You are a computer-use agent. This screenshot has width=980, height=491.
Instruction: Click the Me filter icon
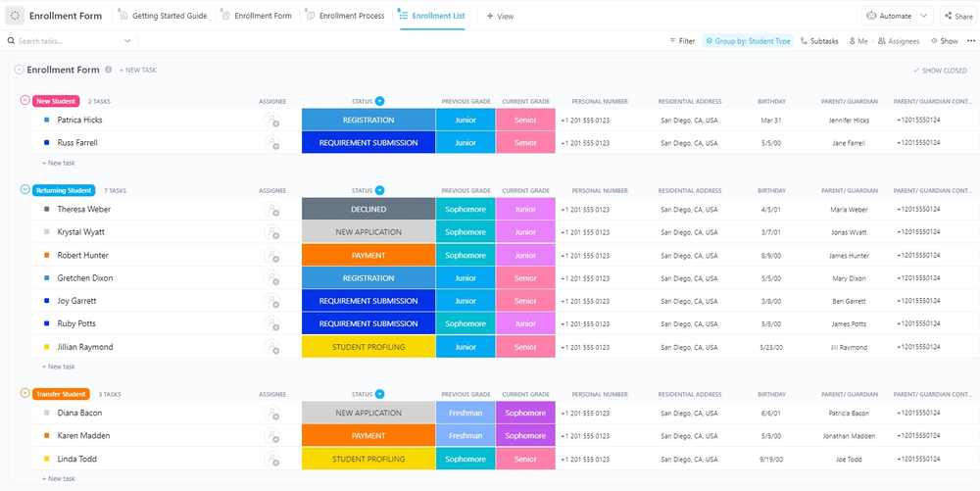click(x=851, y=41)
